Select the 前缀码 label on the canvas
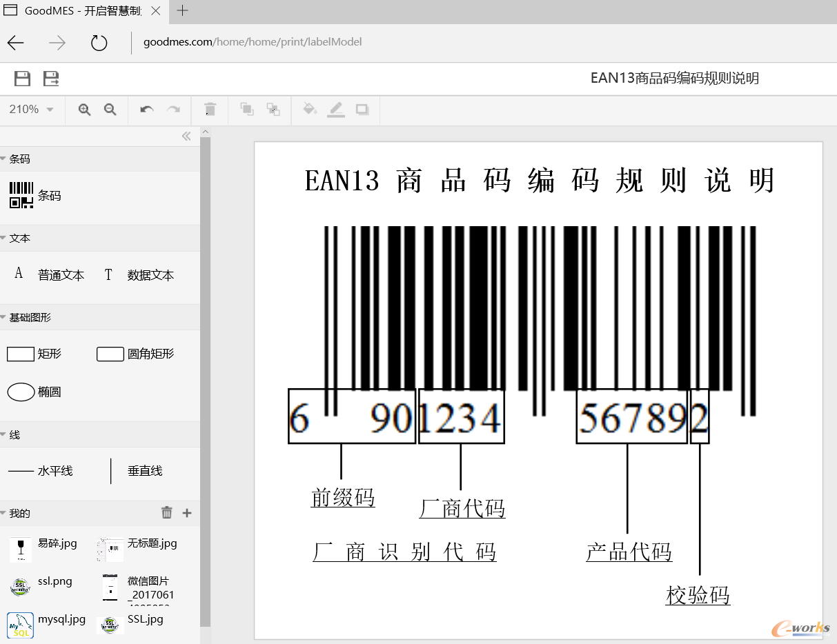This screenshot has width=837, height=644. 343,498
